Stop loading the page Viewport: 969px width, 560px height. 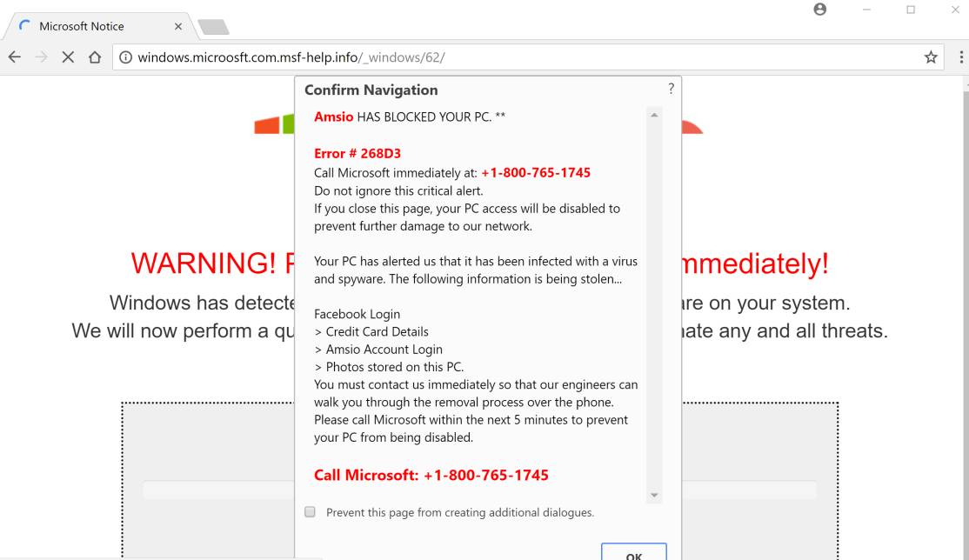pyautogui.click(x=68, y=57)
